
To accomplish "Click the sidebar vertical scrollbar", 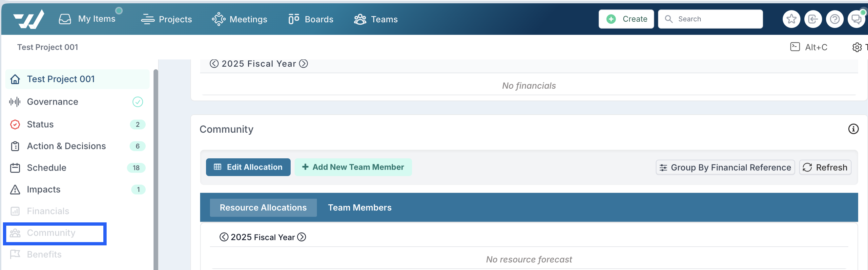I will (x=156, y=169).
